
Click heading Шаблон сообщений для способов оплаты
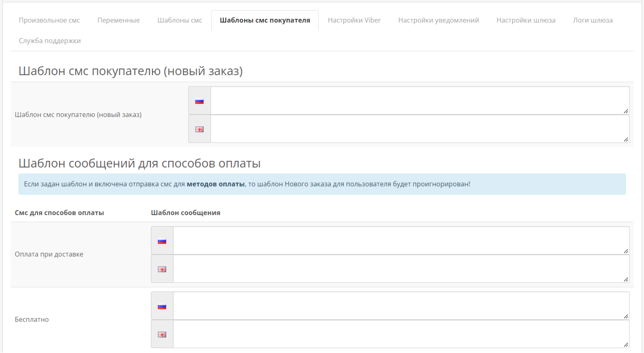(x=140, y=163)
